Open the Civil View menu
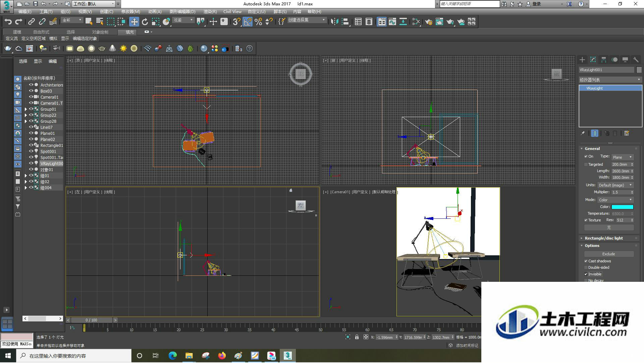644x363 pixels. click(232, 12)
